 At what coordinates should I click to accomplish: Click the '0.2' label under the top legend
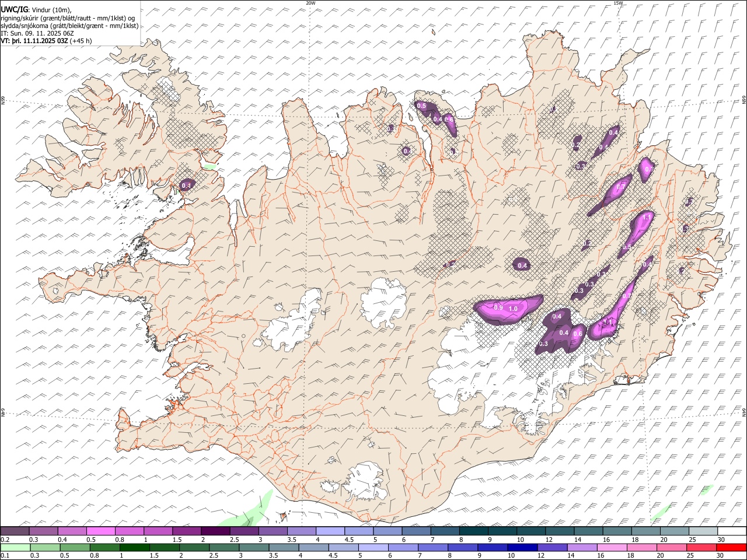(x=4, y=540)
